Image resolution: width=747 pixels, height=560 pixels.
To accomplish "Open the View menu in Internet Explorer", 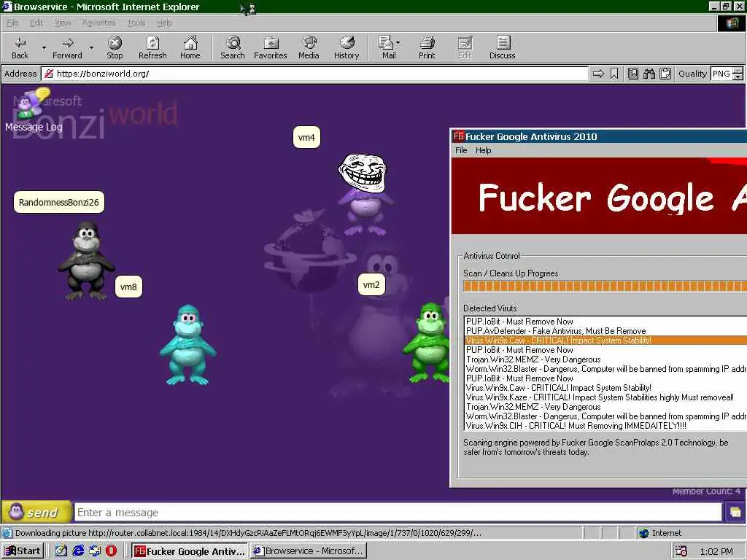I will coord(63,23).
